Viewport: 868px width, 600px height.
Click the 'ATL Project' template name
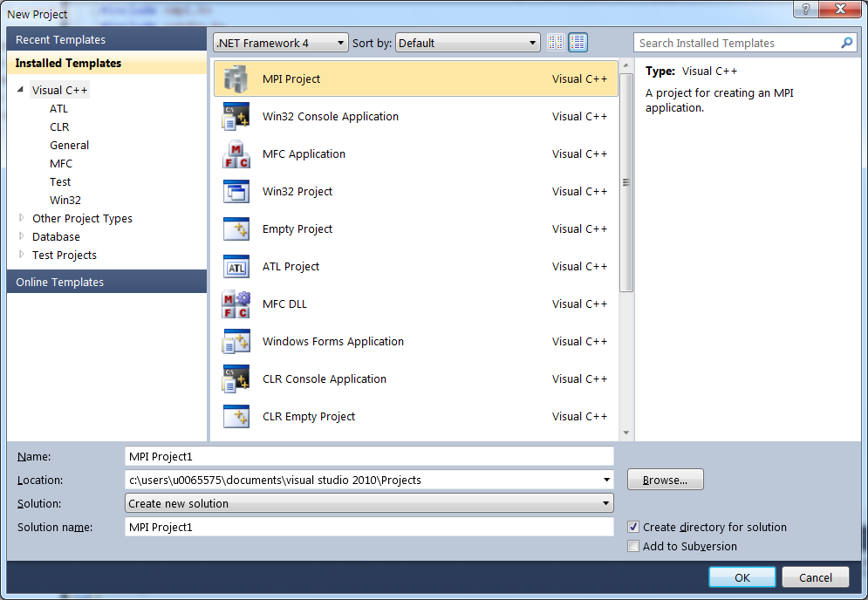point(291,266)
